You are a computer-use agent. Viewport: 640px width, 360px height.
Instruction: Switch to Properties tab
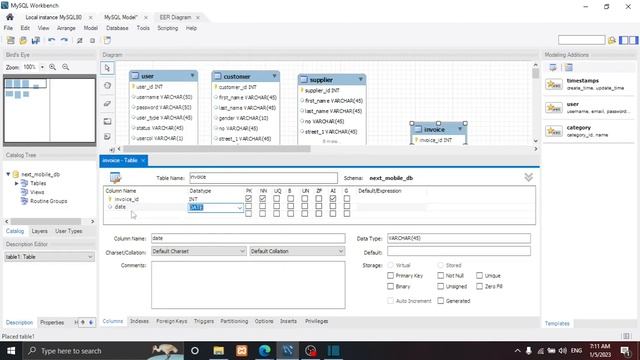coord(52,322)
